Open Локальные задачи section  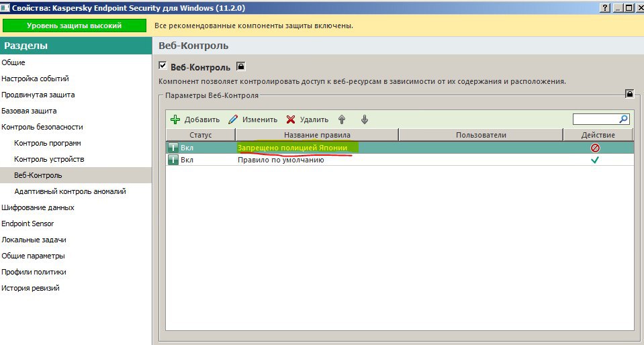(34, 240)
